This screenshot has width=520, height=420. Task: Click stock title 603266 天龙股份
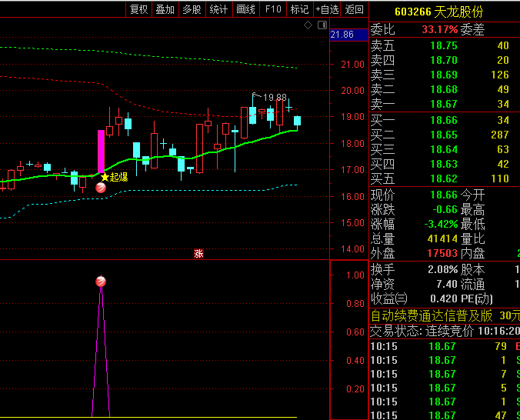pyautogui.click(x=438, y=12)
